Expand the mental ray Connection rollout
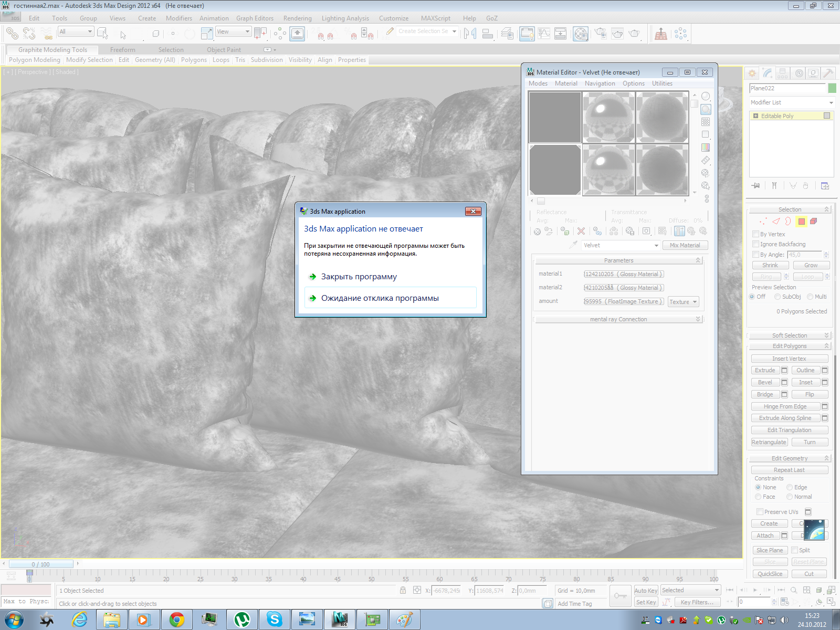The width and height of the screenshot is (840, 630). pos(618,319)
